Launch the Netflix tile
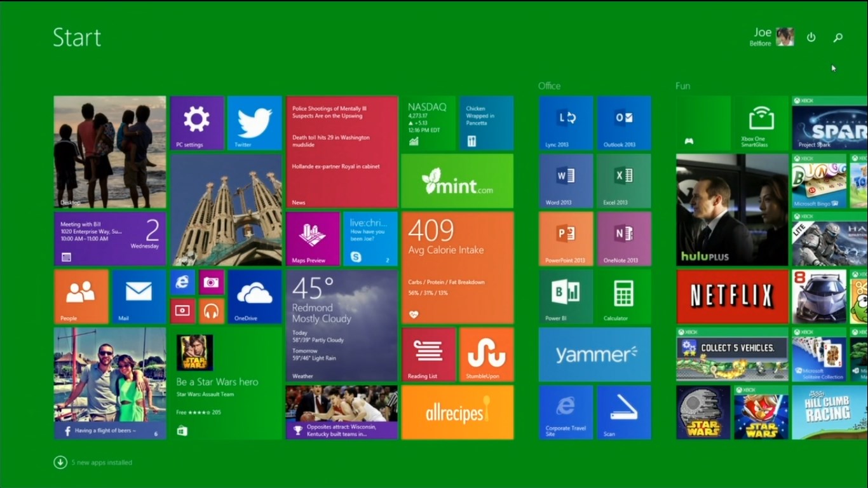Image resolution: width=868 pixels, height=488 pixels. (732, 297)
